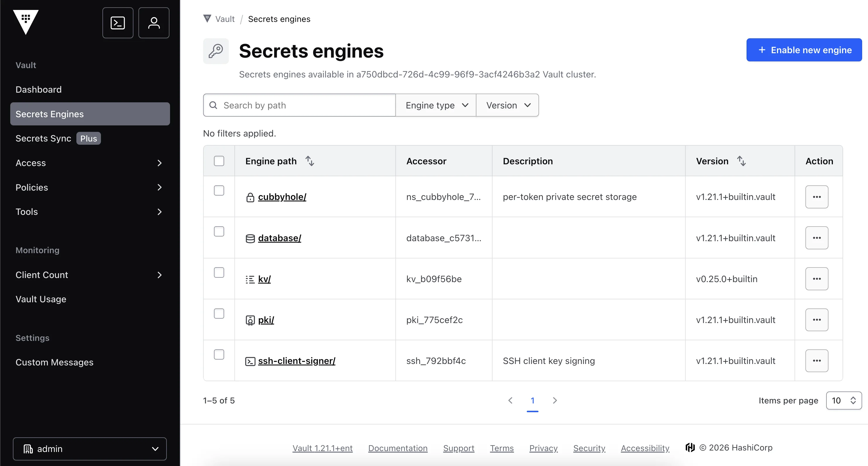The height and width of the screenshot is (466, 868).
Task: Click the Enable new engine button
Action: (804, 50)
